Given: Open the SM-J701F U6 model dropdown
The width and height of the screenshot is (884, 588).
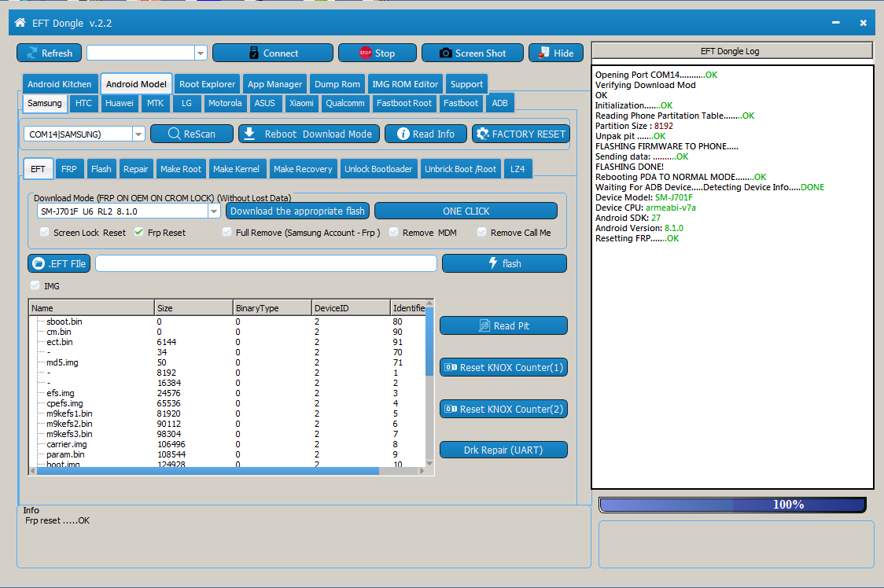Looking at the screenshot, I should coord(214,211).
